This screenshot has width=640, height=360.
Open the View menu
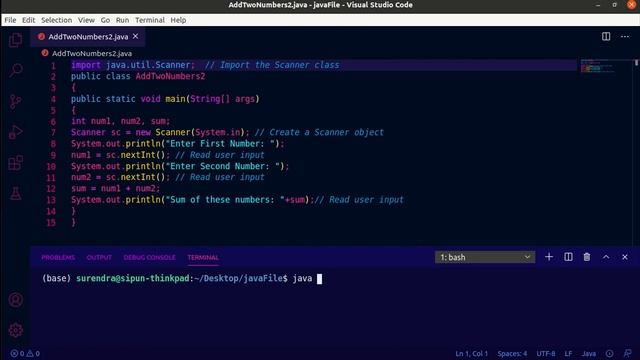click(86, 20)
